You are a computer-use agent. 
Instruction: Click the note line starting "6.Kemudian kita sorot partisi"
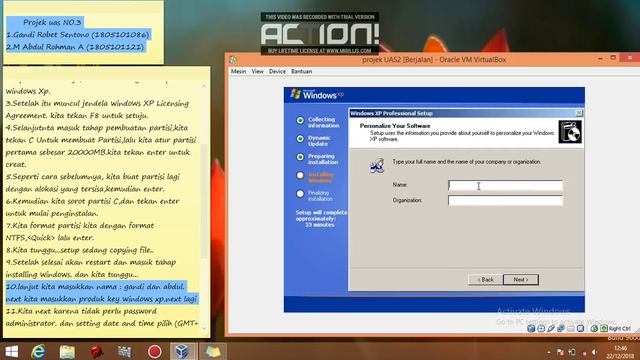coord(93,201)
